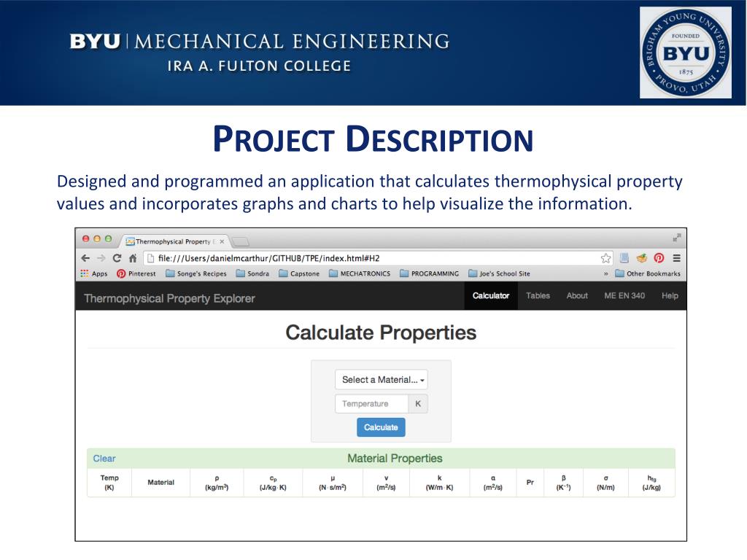Click the green window zoom button

coord(109,238)
